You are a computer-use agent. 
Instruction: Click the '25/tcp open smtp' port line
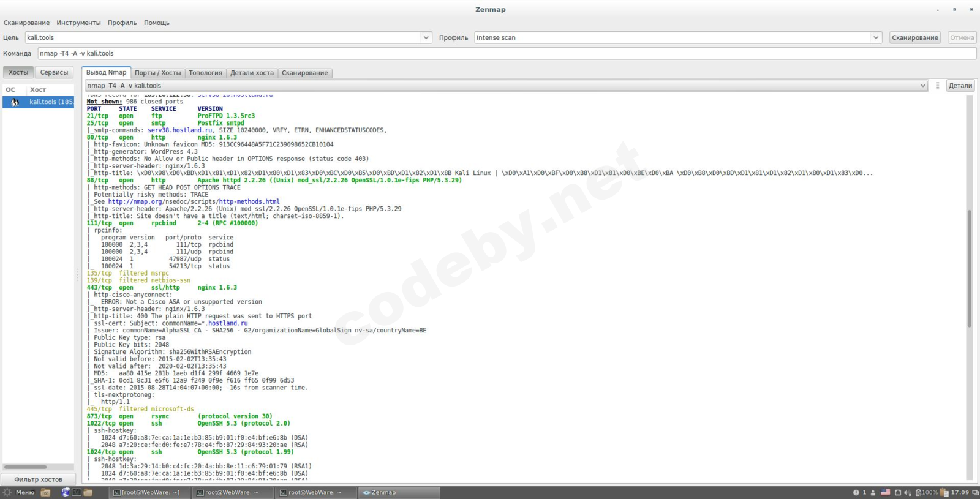point(165,123)
